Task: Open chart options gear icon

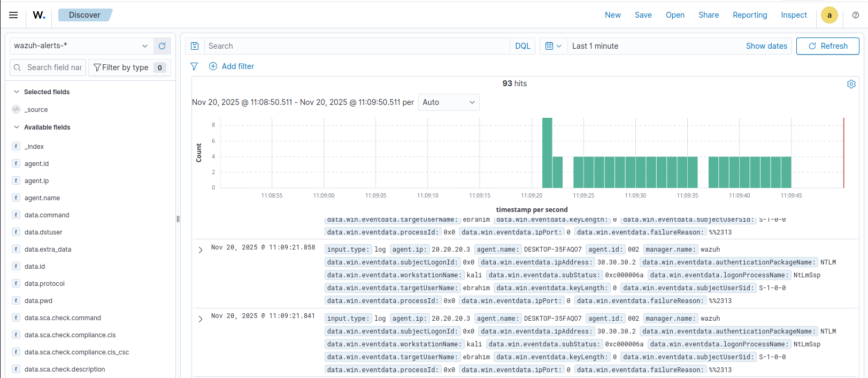Action: click(x=851, y=84)
